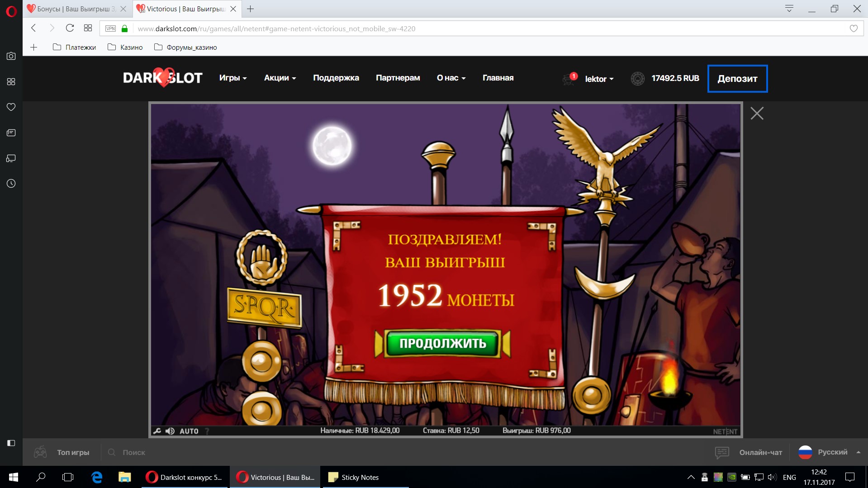Toggle sidebar panel icon at bottom left

11,443
